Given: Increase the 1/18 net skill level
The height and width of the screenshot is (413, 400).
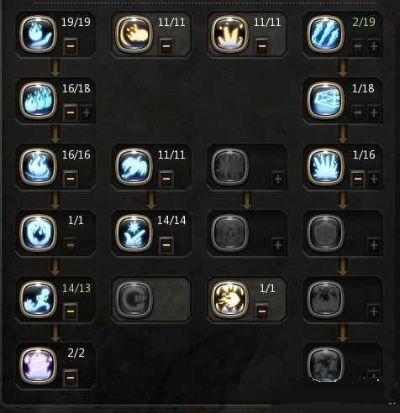Looking at the screenshot, I should point(374,113).
